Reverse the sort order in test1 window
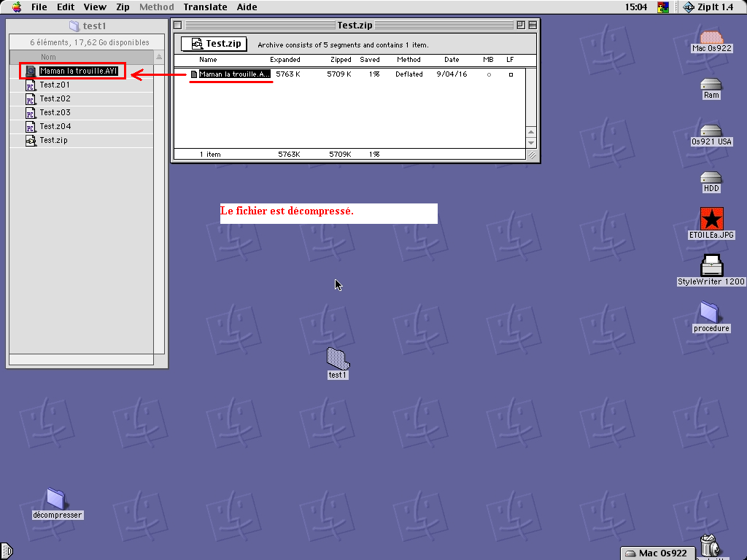The width and height of the screenshot is (747, 560). [x=159, y=57]
